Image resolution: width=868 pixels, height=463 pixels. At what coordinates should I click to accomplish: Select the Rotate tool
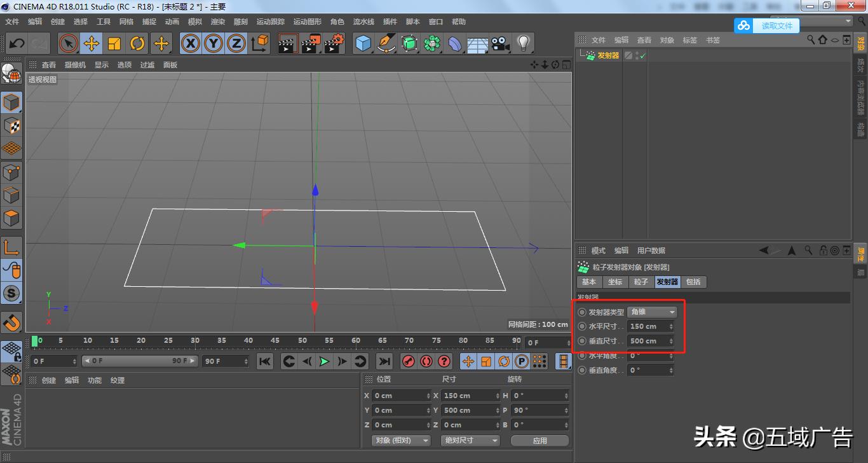click(138, 43)
